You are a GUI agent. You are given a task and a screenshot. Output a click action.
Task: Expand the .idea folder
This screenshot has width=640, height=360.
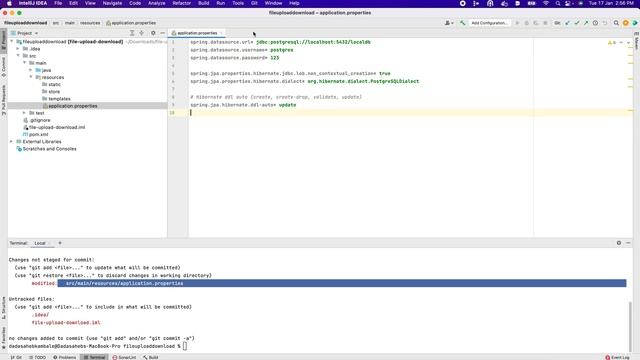[18, 49]
